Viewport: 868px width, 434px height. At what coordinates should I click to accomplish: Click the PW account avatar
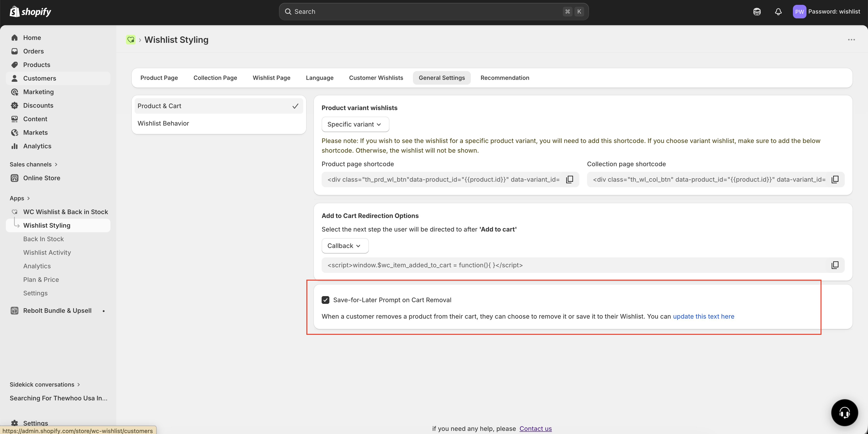coord(799,12)
